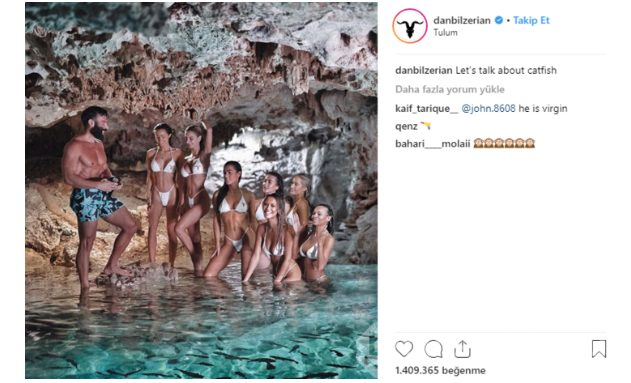Open the goat skull profile picture
The width and height of the screenshot is (631, 383).
410,26
